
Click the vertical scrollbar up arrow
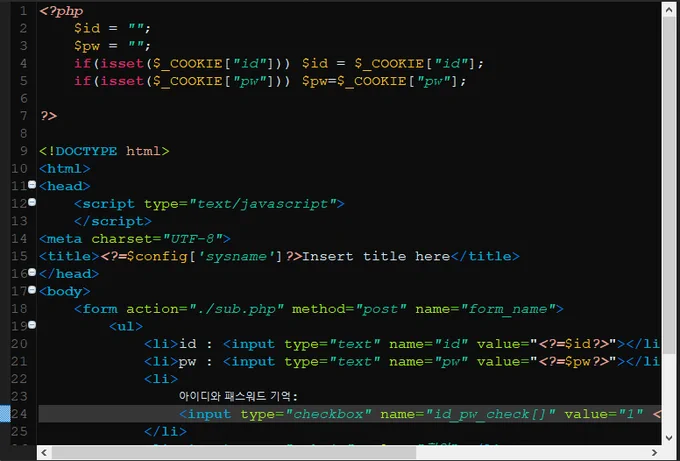click(669, 9)
